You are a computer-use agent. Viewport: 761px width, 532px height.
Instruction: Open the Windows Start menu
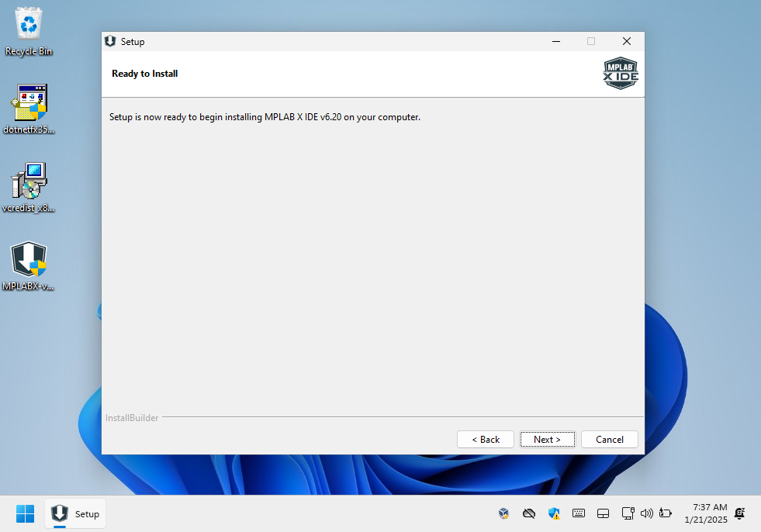pyautogui.click(x=26, y=513)
